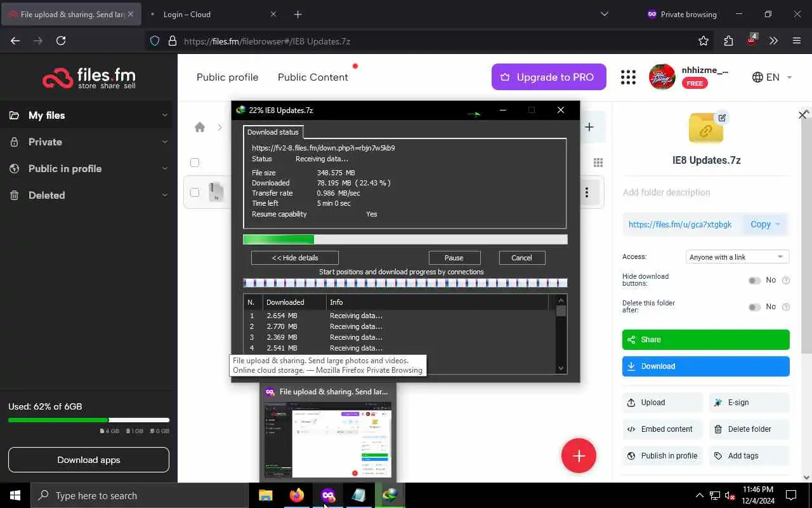
Task: Open Access dropdown Anyone with a link
Action: [738, 257]
